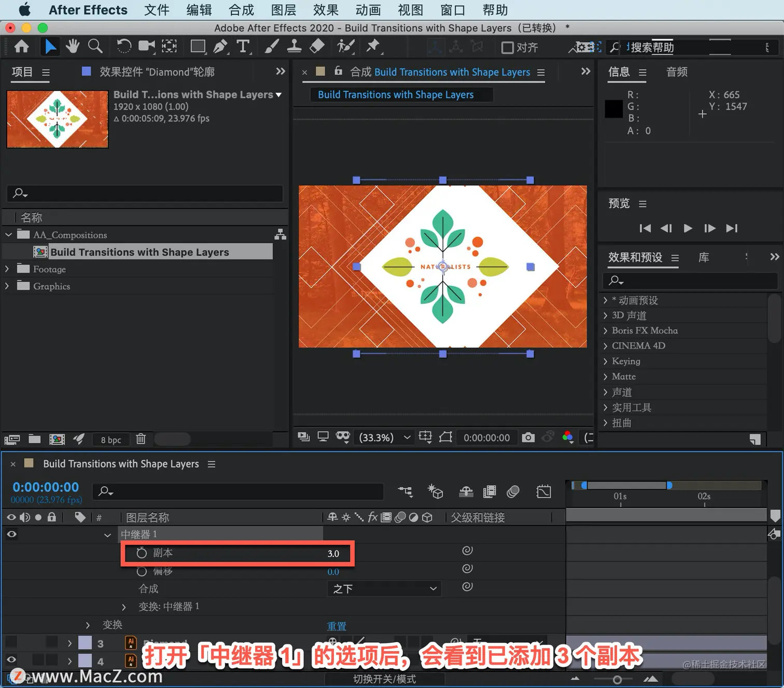Switch to the 音频 tab

coord(677,72)
